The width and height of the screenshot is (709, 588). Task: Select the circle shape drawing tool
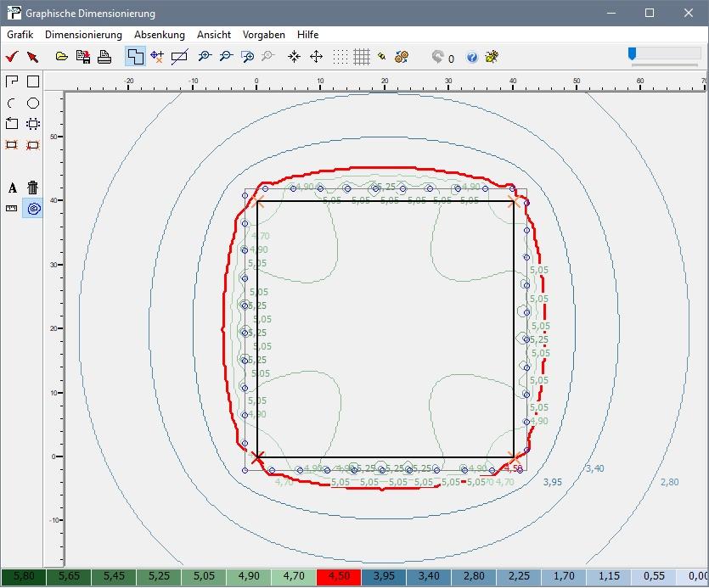pyautogui.click(x=33, y=103)
